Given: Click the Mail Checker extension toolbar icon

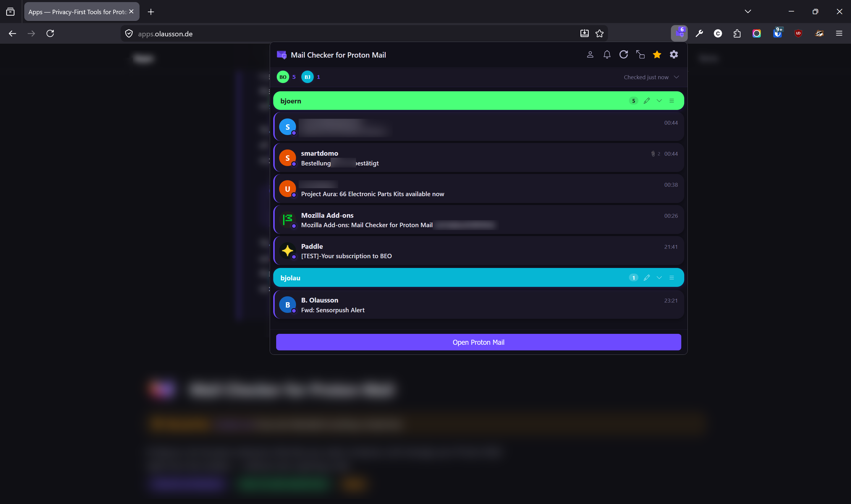Looking at the screenshot, I should tap(679, 33).
